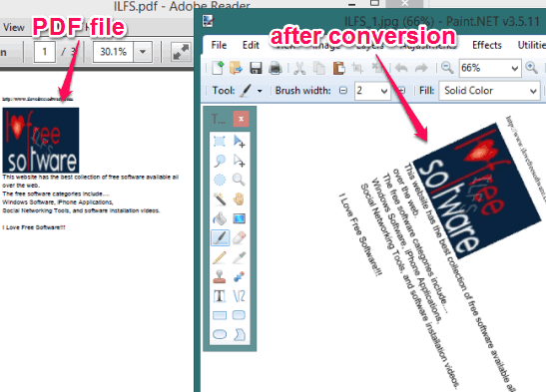This screenshot has width=546, height=392.
Task: Close the Tools floating panel
Action: (x=241, y=119)
